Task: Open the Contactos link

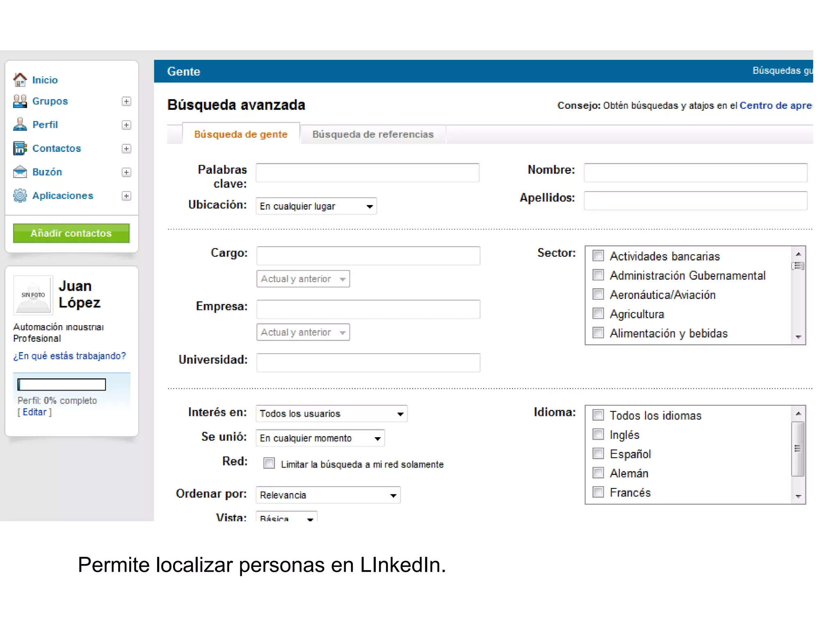Action: [57, 148]
